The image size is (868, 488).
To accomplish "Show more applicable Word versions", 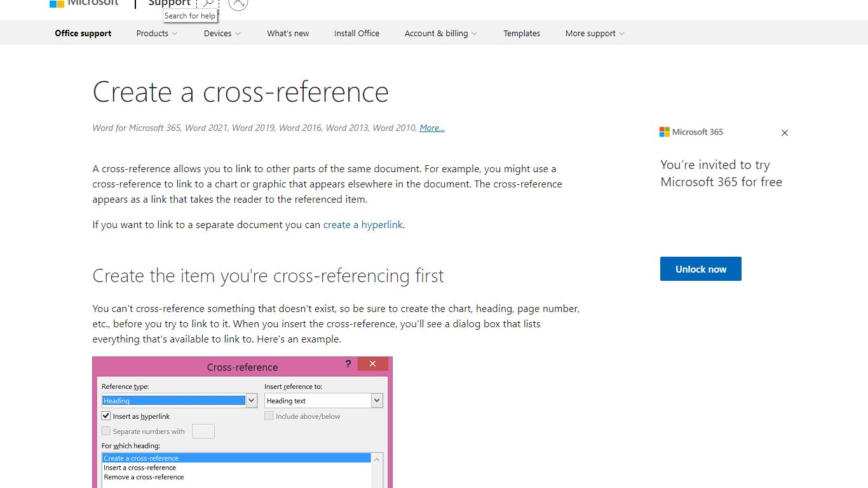I will (x=432, y=128).
